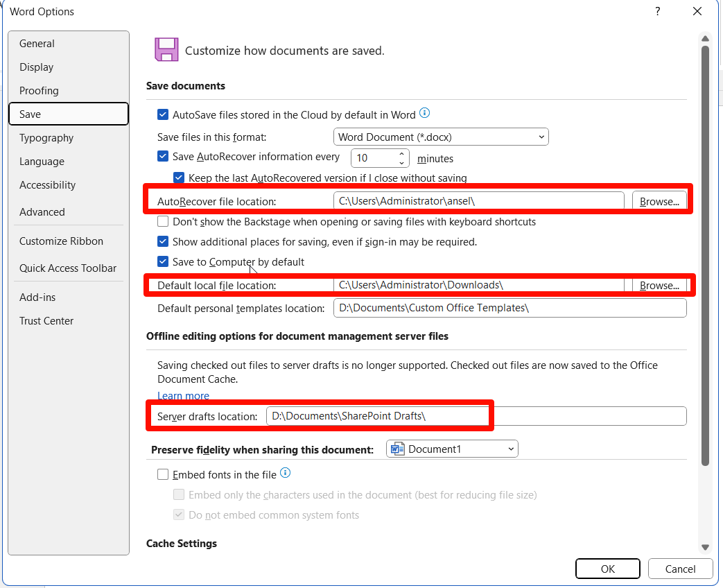Open the Learn more link

[183, 396]
